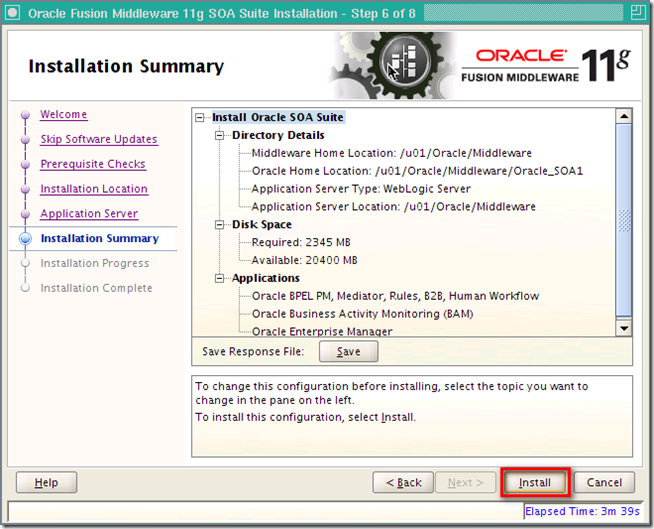654x529 pixels.
Task: Click the summary scroll up arrow
Action: (624, 116)
